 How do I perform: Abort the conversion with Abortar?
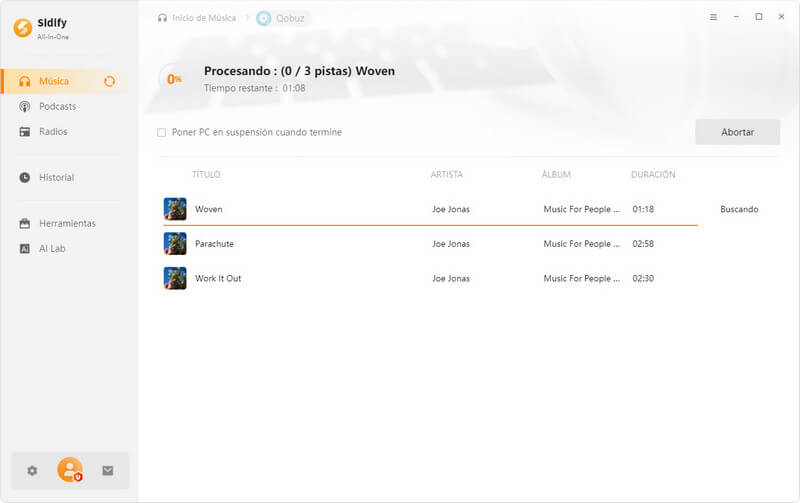(737, 132)
